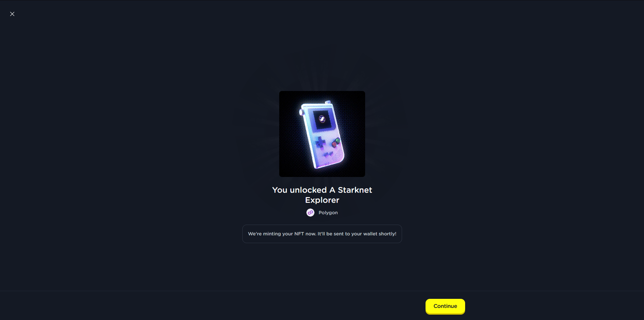Click the knob on the console's top-right corner
The width and height of the screenshot is (644, 320).
pos(328,102)
